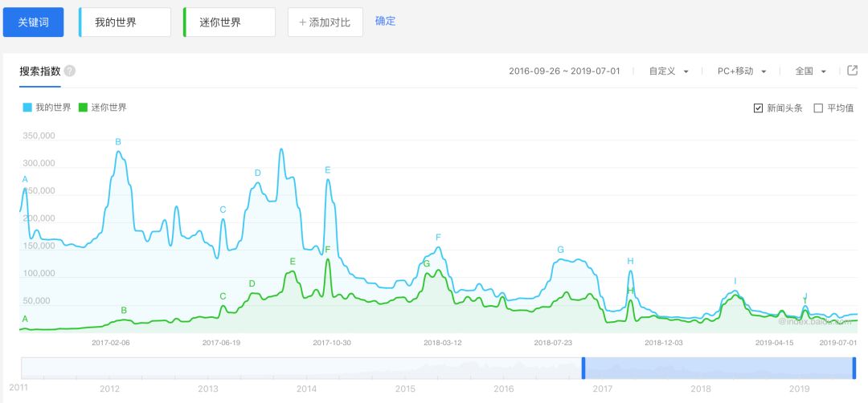Viewport: 868px width, 403px height.
Task: Open the 全国 region dropdown
Action: pyautogui.click(x=810, y=71)
